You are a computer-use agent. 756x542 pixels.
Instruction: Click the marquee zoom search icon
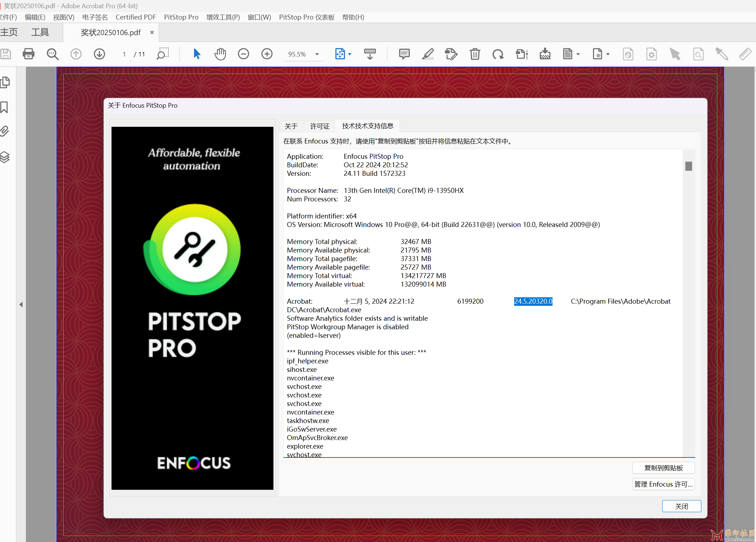[x=163, y=54]
